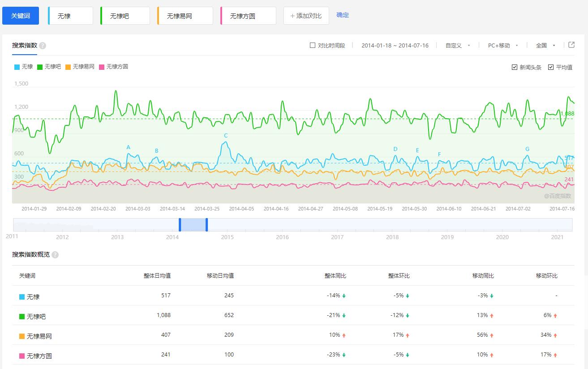The height and width of the screenshot is (369, 588).
Task: Uncheck the 新闻头条 checkbox
Action: [515, 67]
